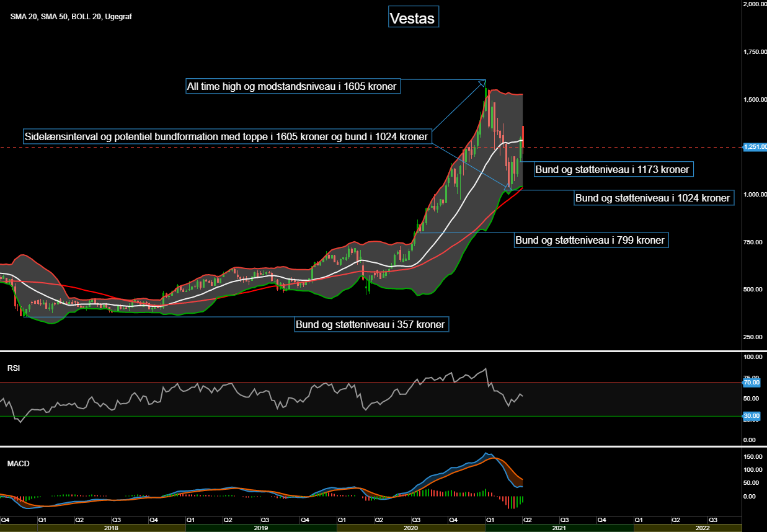Image resolution: width=767 pixels, height=532 pixels.
Task: Click the RSI panel label
Action: [14, 368]
